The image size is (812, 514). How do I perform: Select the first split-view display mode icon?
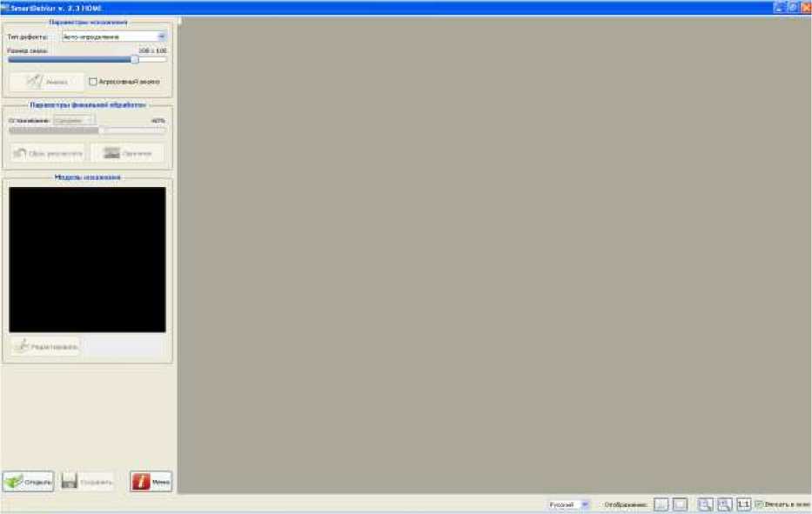661,504
